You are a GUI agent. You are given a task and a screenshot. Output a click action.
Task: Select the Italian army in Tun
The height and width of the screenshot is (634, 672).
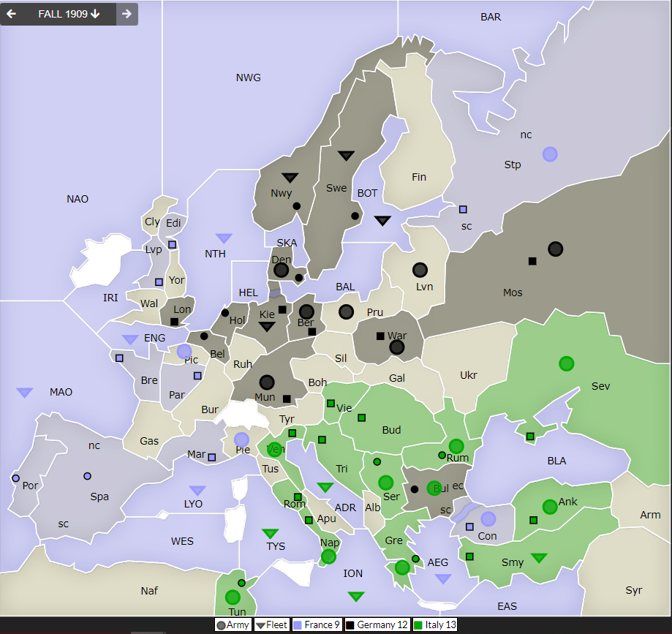pos(233,597)
